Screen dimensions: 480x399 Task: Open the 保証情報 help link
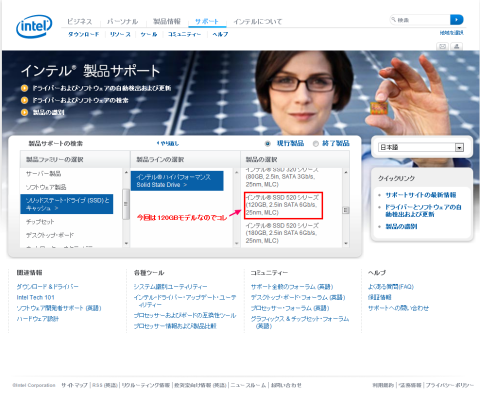pos(379,297)
